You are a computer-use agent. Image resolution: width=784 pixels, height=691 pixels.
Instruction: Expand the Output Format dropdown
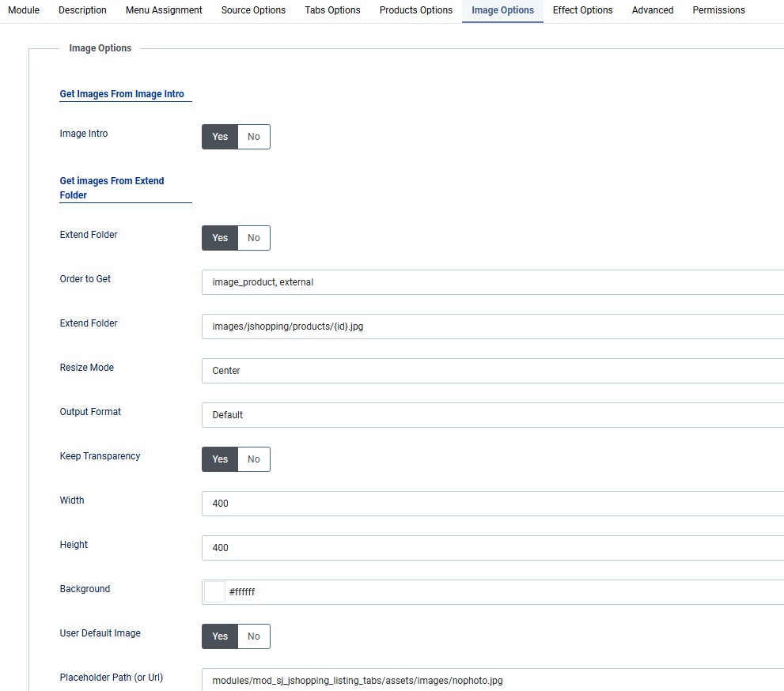[x=490, y=415]
